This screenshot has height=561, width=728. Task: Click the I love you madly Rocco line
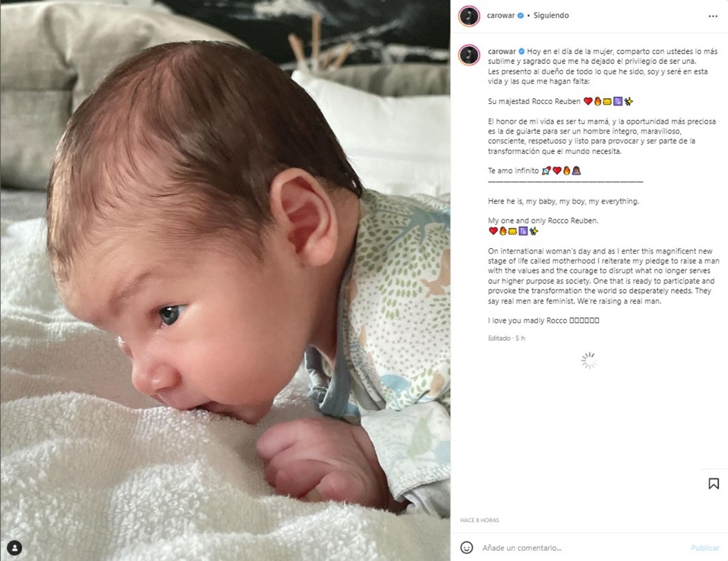pyautogui.click(x=543, y=321)
